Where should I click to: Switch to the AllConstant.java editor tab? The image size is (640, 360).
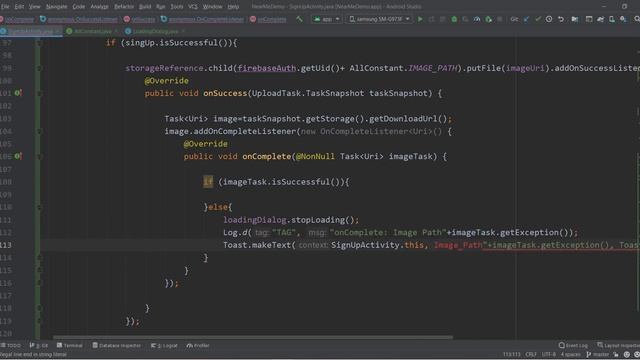[x=92, y=31]
